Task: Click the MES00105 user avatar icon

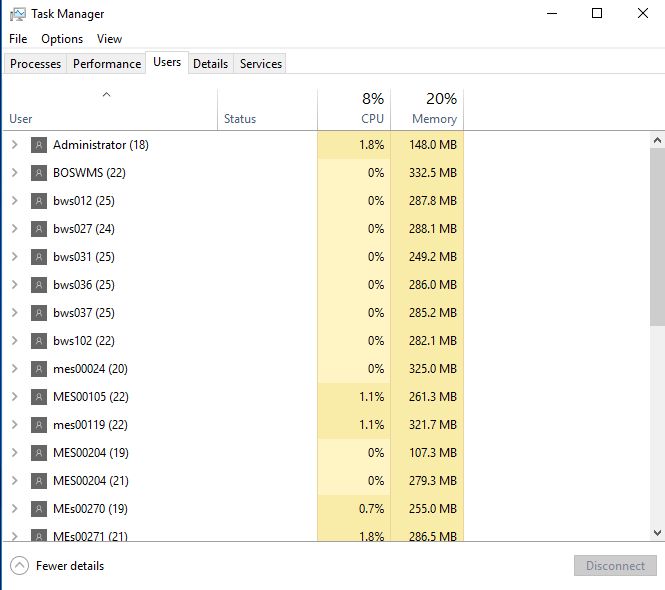Action: pyautogui.click(x=39, y=397)
